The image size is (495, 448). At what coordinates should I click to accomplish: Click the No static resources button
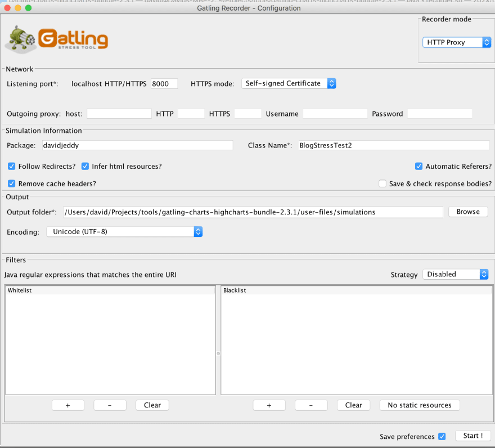[420, 405]
